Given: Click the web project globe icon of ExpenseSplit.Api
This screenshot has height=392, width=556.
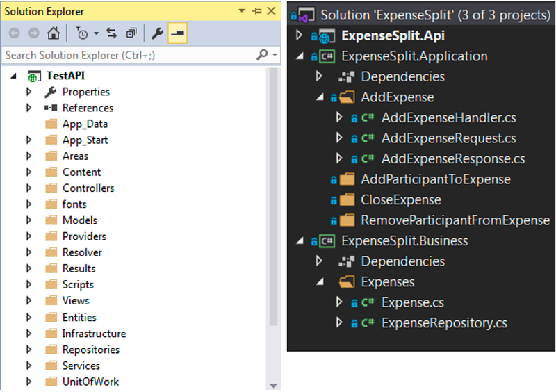Looking at the screenshot, I should click(x=327, y=36).
